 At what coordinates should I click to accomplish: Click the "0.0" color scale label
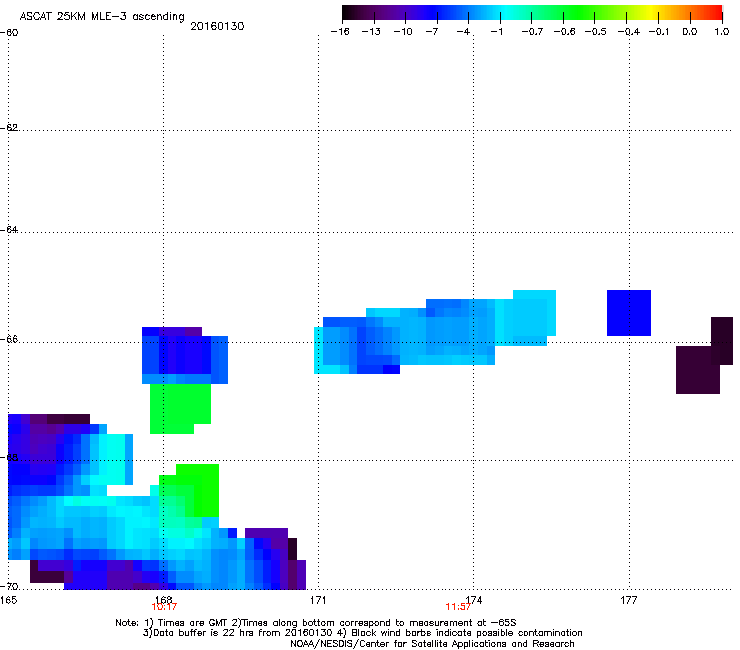[690, 32]
